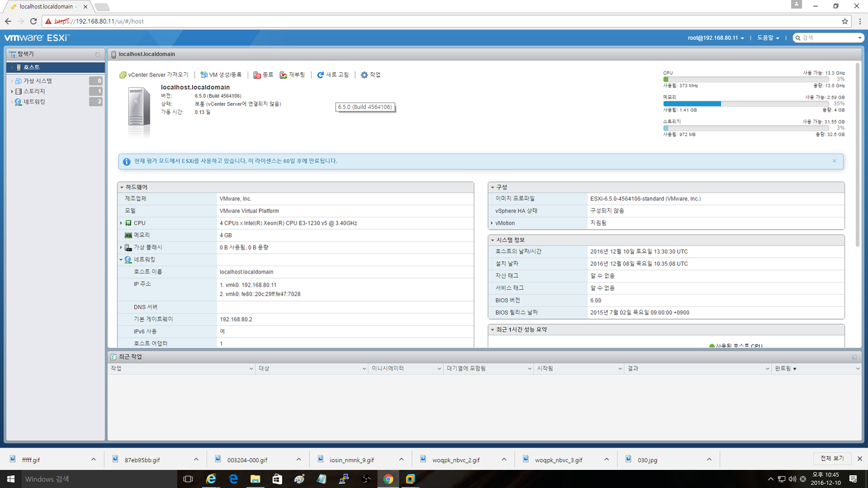Open the Action Center notification icon
The image size is (868, 488).
click(x=853, y=479)
